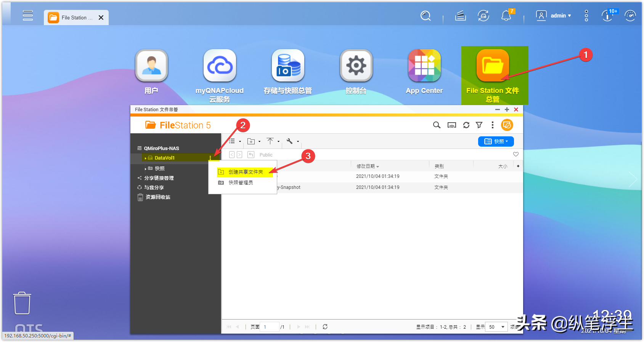Image resolution: width=644 pixels, height=342 pixels.
Task: Sort by 大小 column header
Action: click(503, 166)
